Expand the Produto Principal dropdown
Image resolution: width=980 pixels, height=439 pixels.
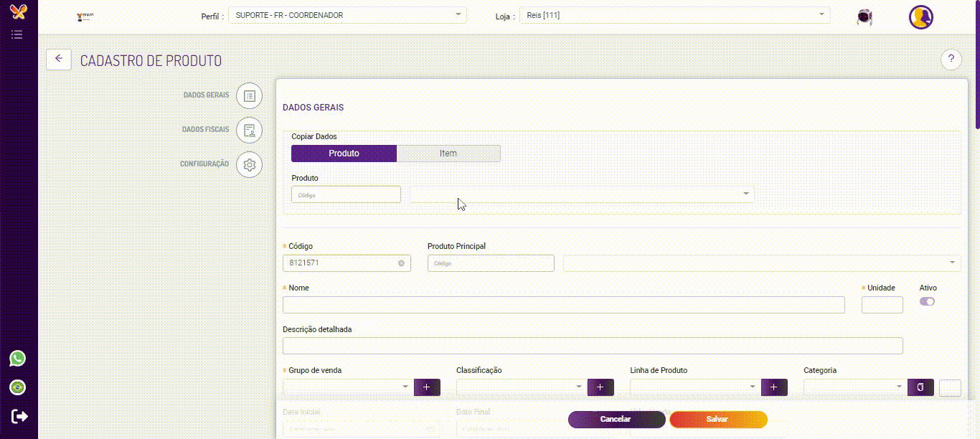point(762,263)
